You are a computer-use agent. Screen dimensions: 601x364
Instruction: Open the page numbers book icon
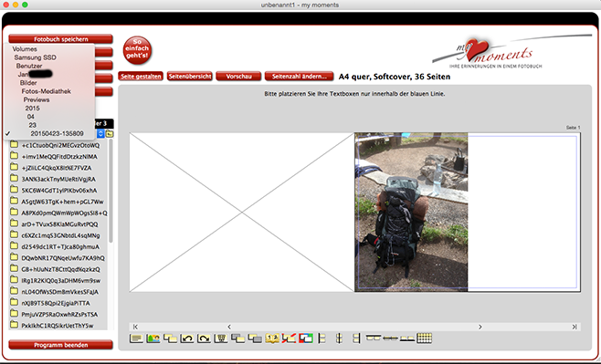click(x=272, y=338)
